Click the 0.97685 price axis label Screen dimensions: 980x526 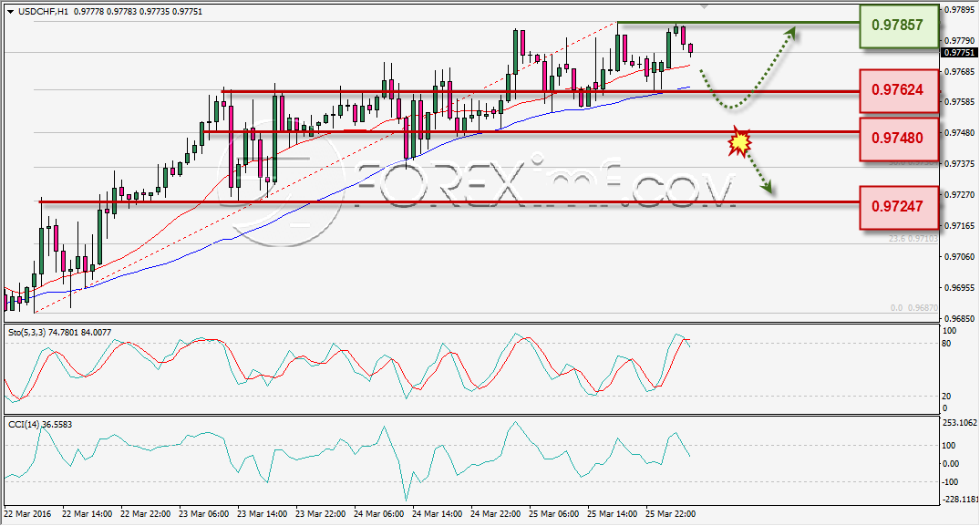coord(959,72)
